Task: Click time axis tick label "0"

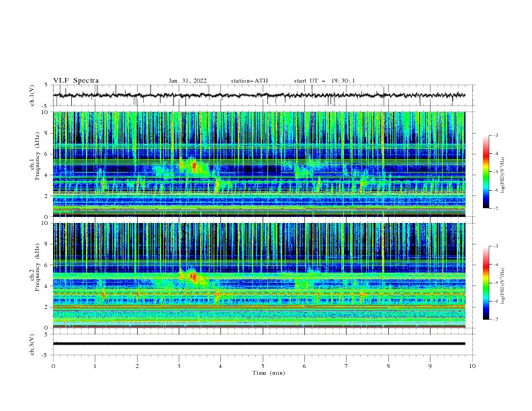Action: [x=53, y=366]
